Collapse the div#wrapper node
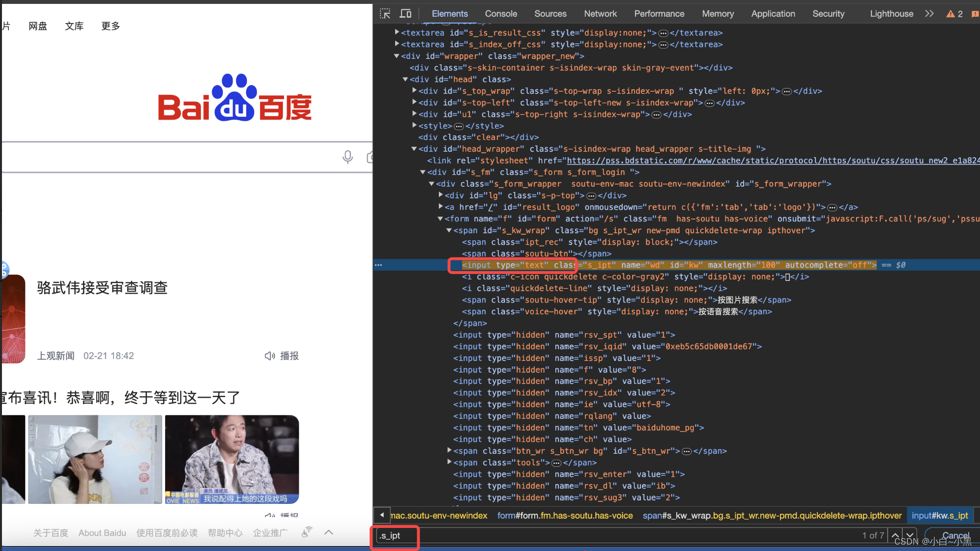 click(x=397, y=56)
